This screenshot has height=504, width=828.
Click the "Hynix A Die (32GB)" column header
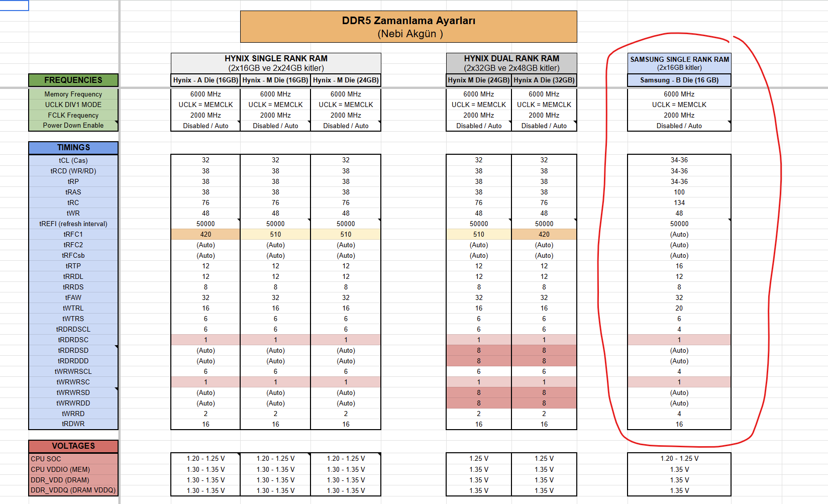pos(544,80)
